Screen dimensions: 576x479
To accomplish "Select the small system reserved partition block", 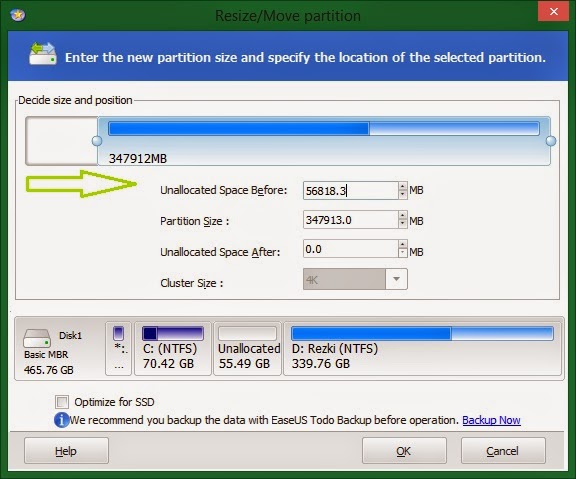I will [x=118, y=348].
